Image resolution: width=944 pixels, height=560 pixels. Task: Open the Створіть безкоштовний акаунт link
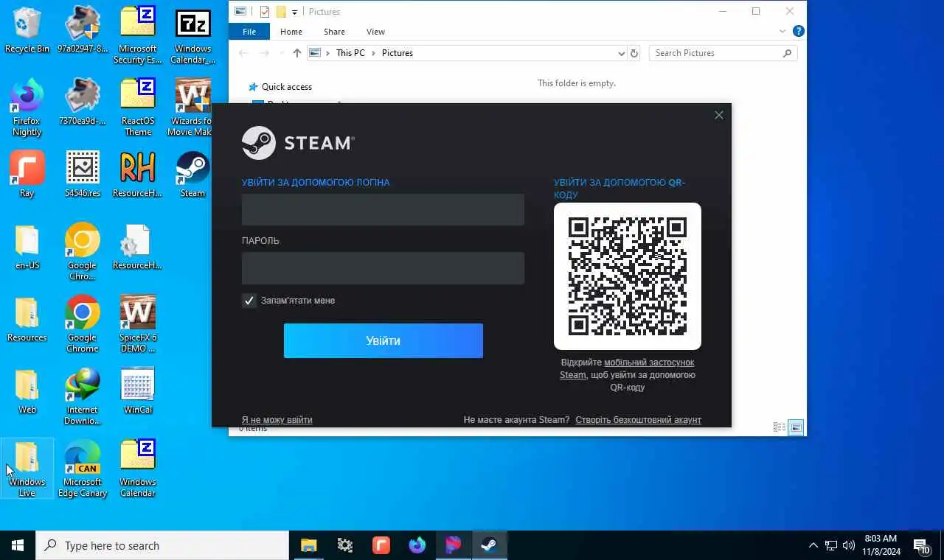(638, 420)
